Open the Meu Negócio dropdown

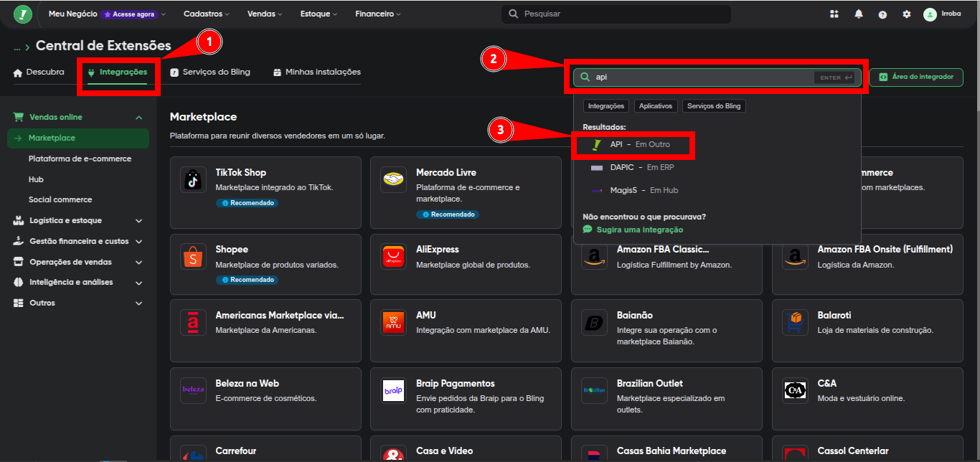(107, 14)
